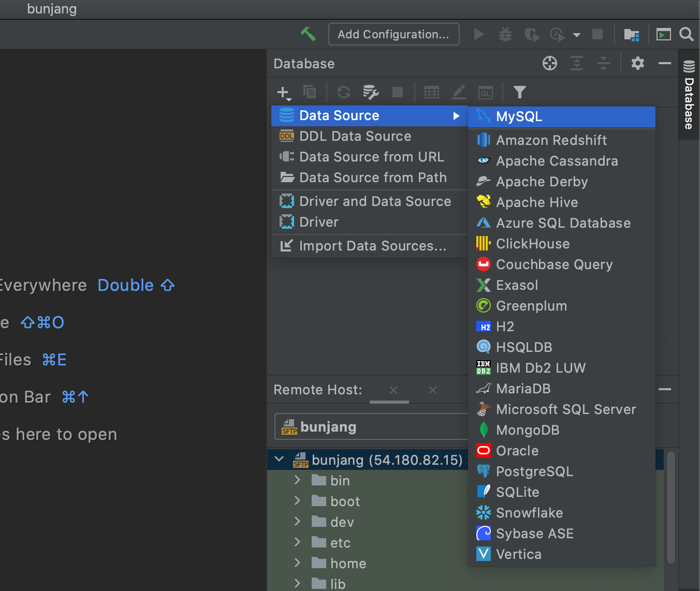Click the Filter funnel icon
The image size is (700, 591).
click(520, 92)
